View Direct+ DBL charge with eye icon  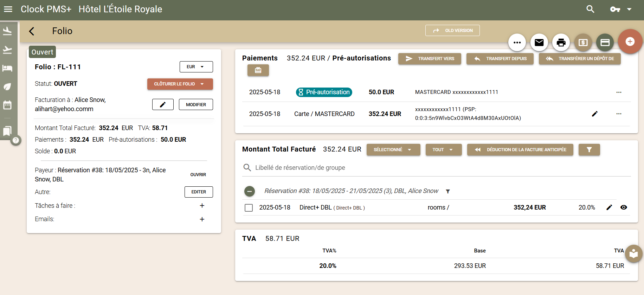624,207
